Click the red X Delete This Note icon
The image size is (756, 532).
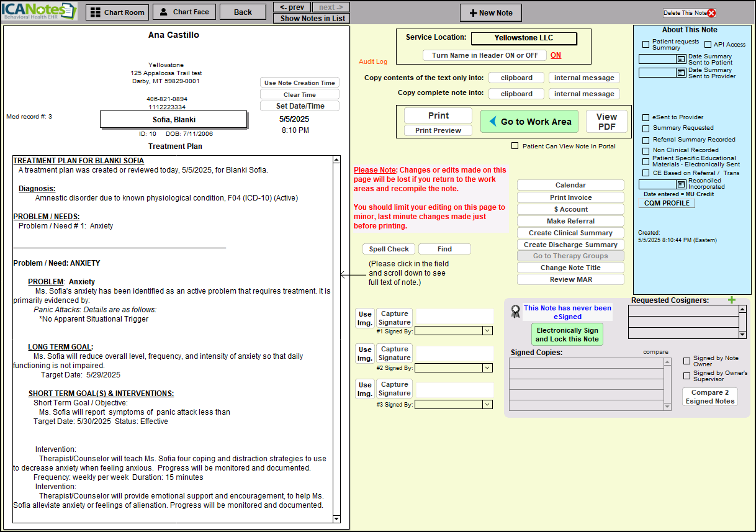tap(711, 13)
